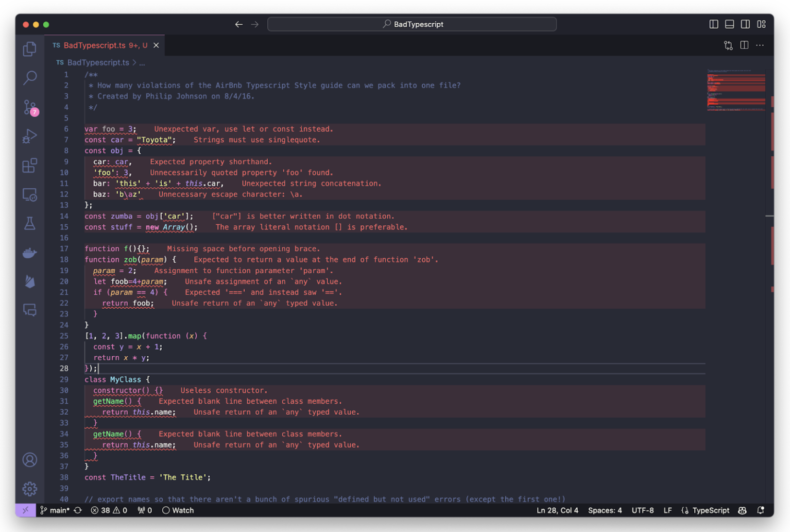Split the editor to the right

click(x=744, y=45)
